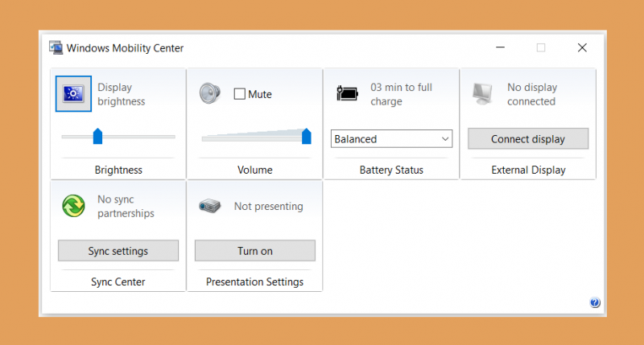Click the battery charging icon

pos(347,93)
